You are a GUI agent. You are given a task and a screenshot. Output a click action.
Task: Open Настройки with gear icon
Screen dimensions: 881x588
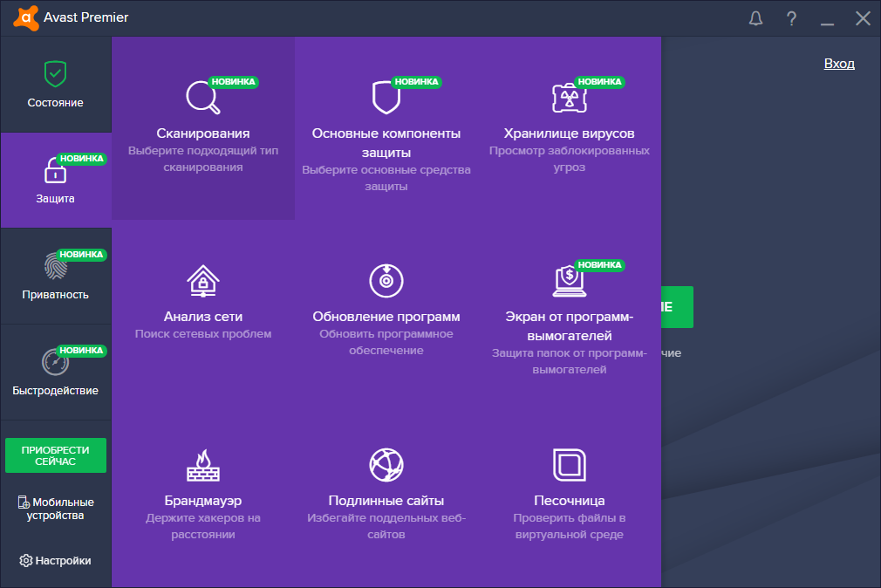point(56,560)
